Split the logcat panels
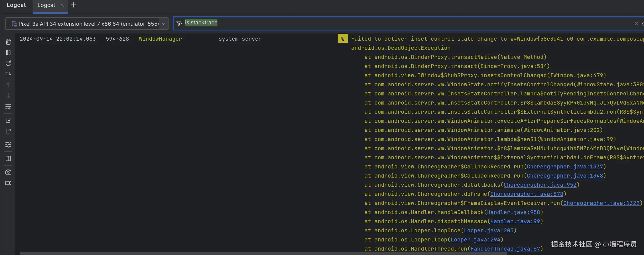 tap(8, 158)
